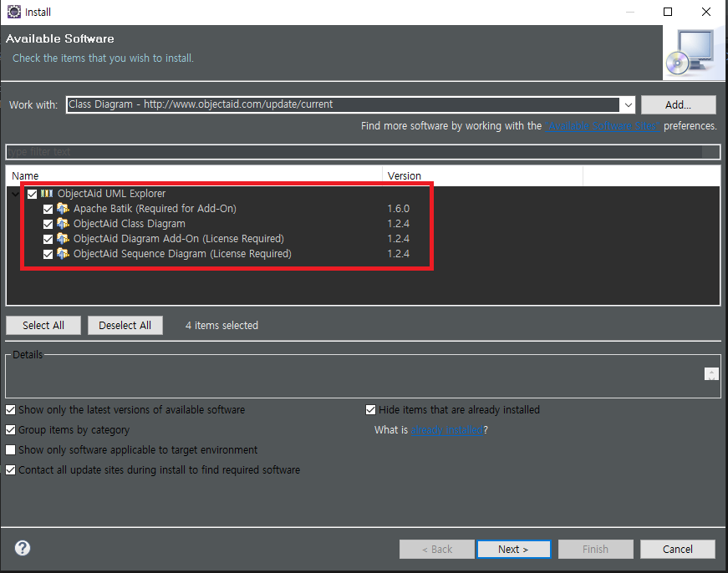Enable Show only software applicable to target environment
728x573 pixels.
[x=10, y=449]
